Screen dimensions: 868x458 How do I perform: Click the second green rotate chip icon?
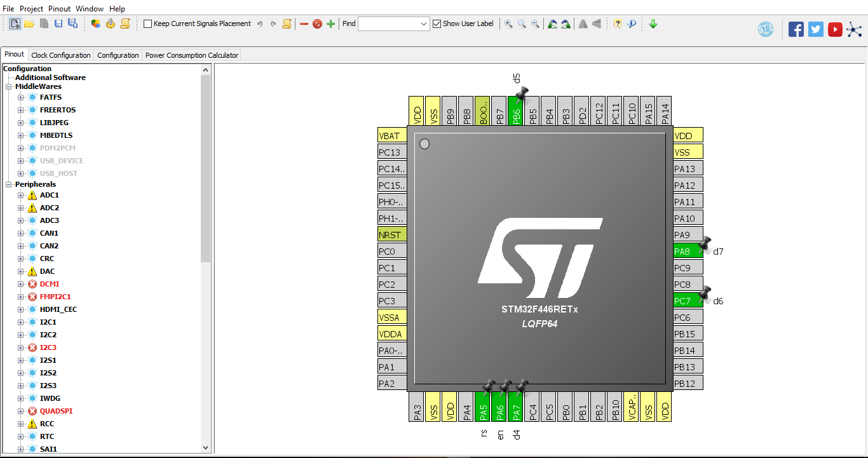pos(566,24)
